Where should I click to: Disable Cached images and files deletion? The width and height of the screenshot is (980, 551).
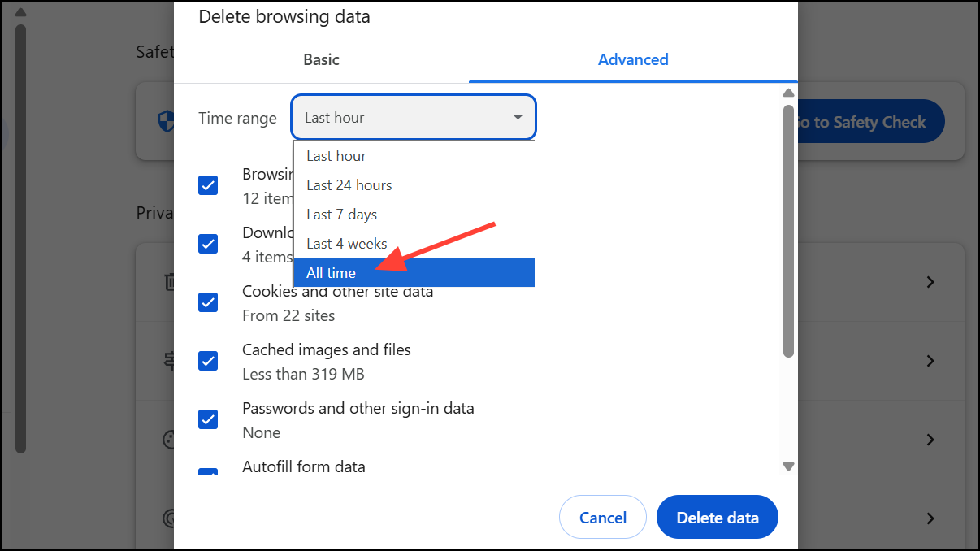pyautogui.click(x=208, y=361)
